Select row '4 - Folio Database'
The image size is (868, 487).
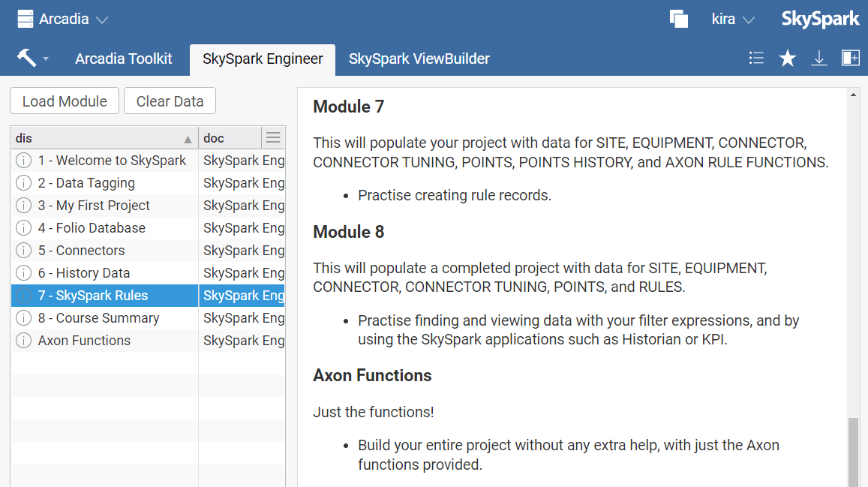(x=148, y=228)
